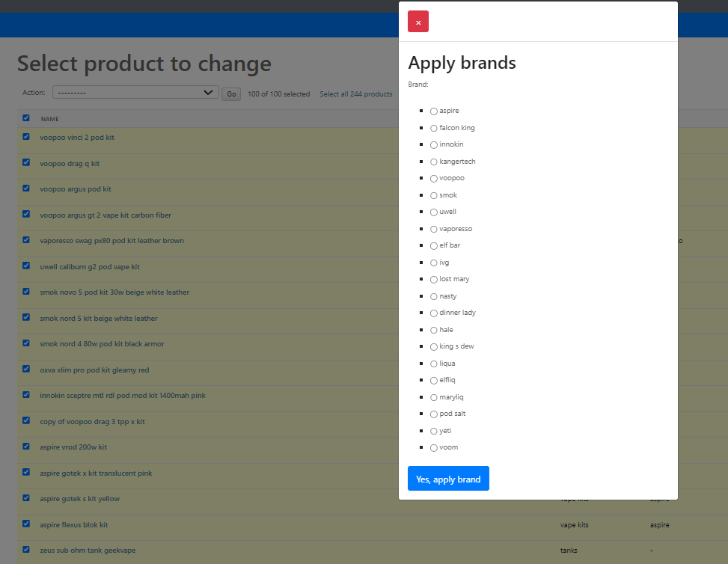
Task: Open smok novo 5 pod kit link
Action: 114,292
